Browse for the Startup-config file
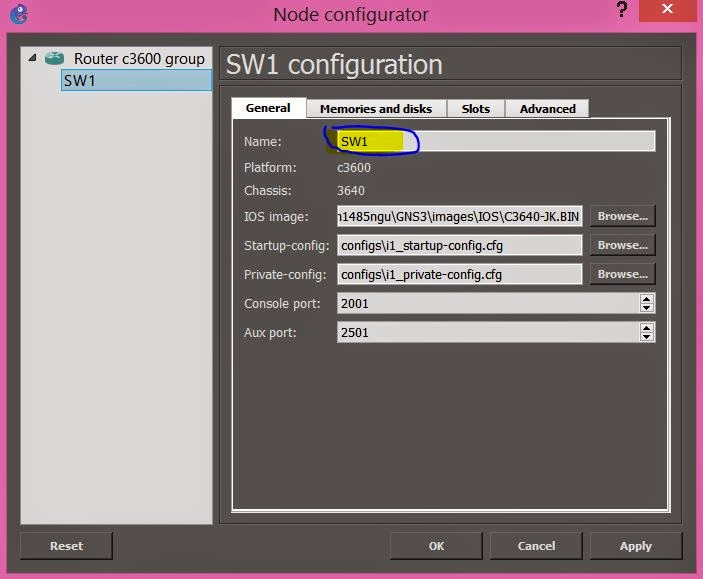703x579 pixels. click(x=622, y=245)
